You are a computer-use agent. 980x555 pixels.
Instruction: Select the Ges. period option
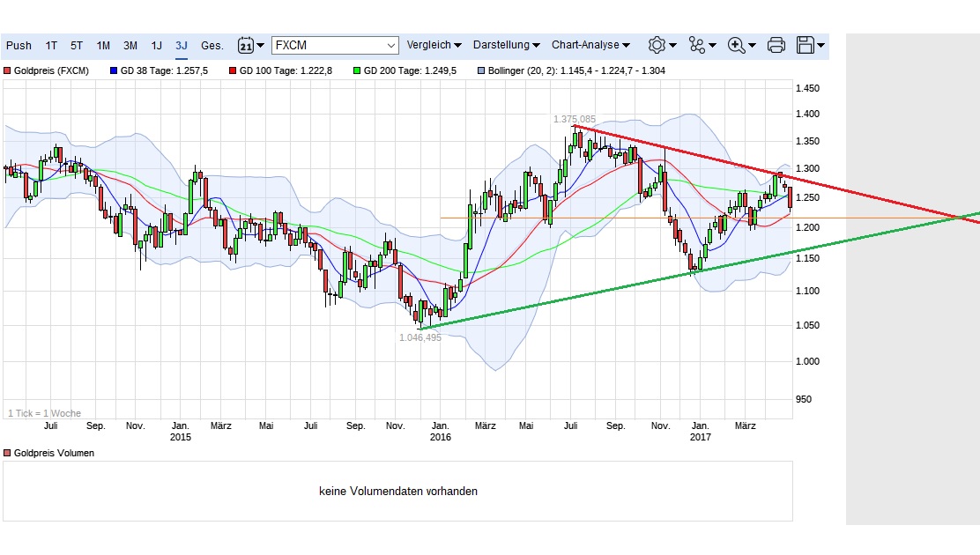tap(212, 45)
